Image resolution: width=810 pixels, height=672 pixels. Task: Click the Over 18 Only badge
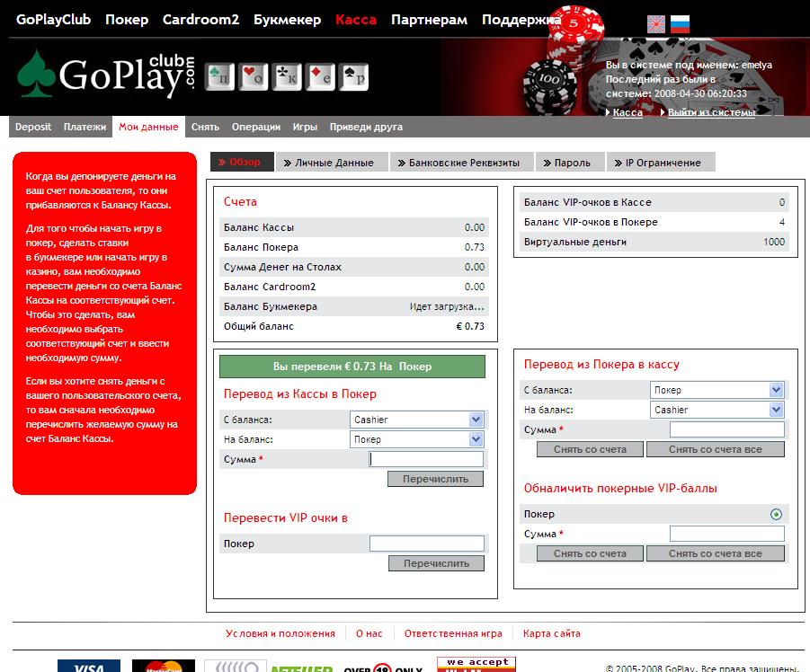(x=383, y=668)
